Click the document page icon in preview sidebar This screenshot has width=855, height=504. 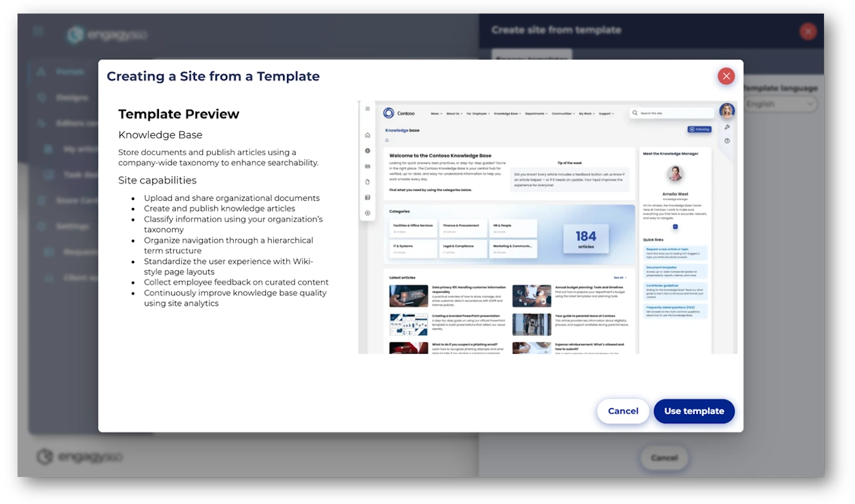tap(368, 182)
